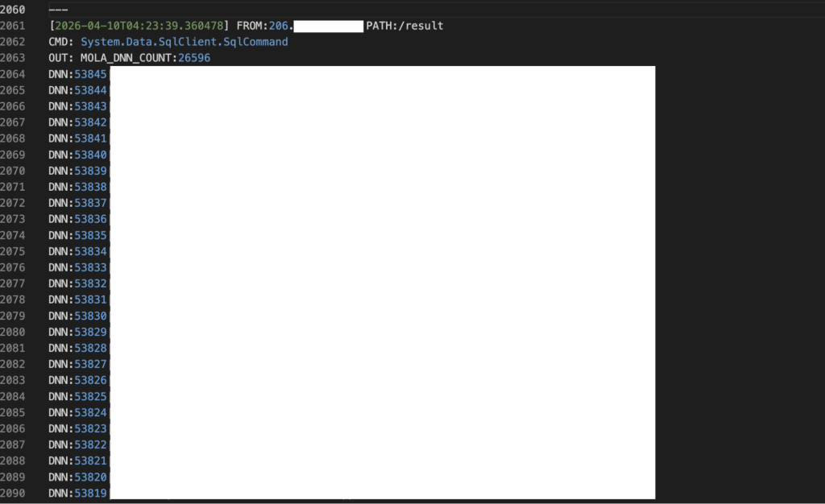Click the DNN:53832 entry

77,283
